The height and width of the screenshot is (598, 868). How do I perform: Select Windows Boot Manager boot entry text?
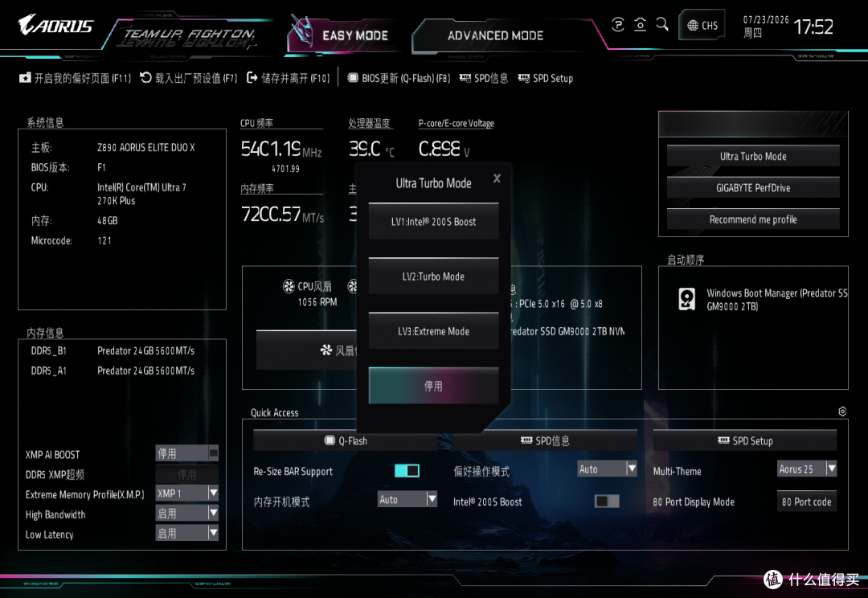coord(776,300)
